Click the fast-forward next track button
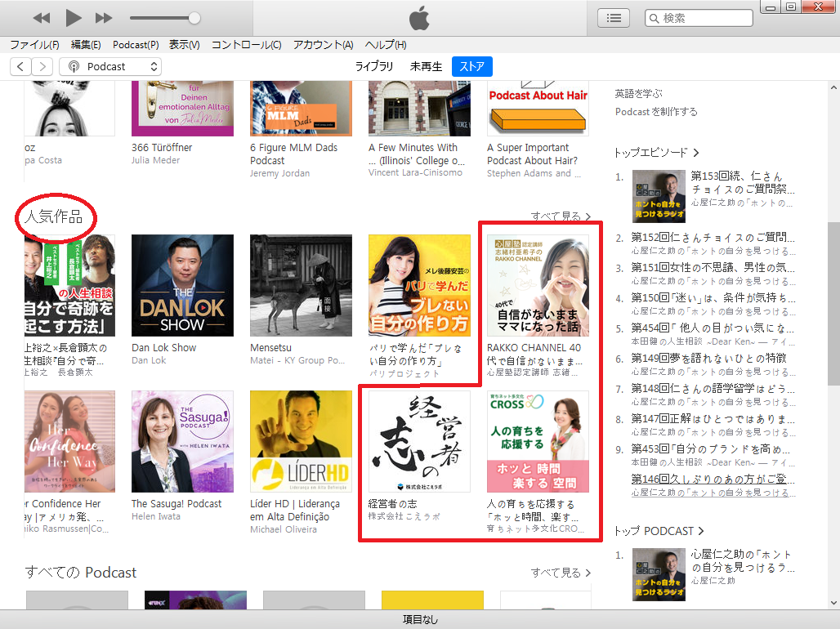Image resolution: width=840 pixels, height=629 pixels. pyautogui.click(x=104, y=18)
